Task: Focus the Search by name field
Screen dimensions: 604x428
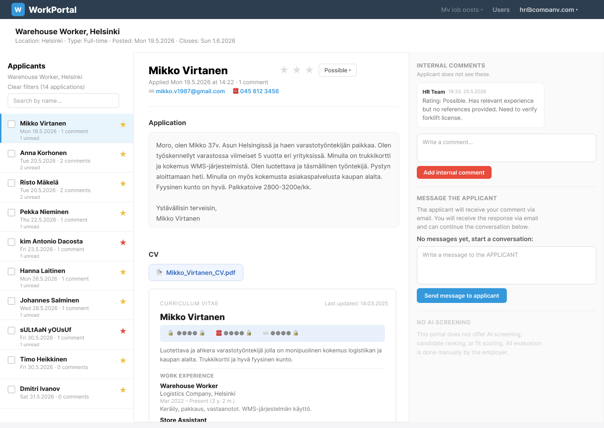Action: (x=63, y=101)
